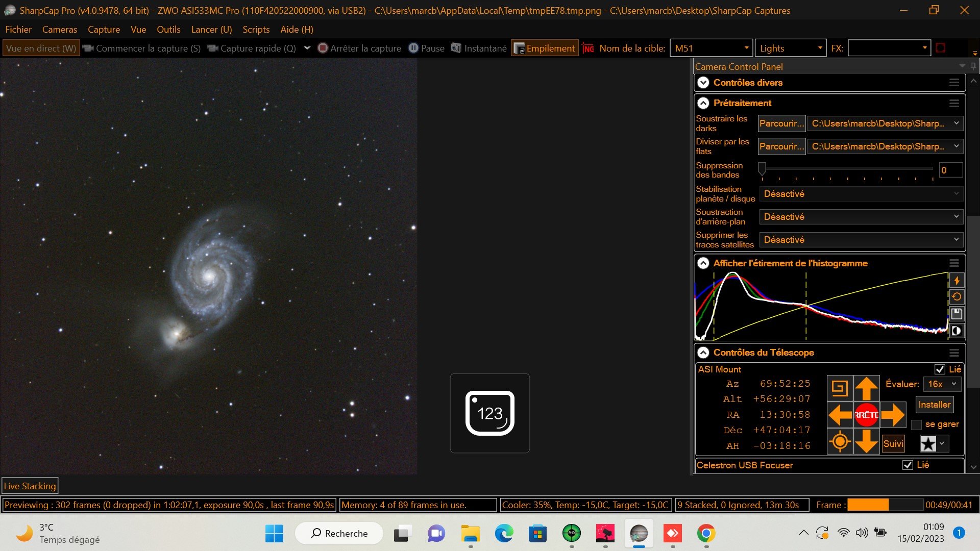Open the Outils menu
The width and height of the screenshot is (980, 551).
point(168,30)
